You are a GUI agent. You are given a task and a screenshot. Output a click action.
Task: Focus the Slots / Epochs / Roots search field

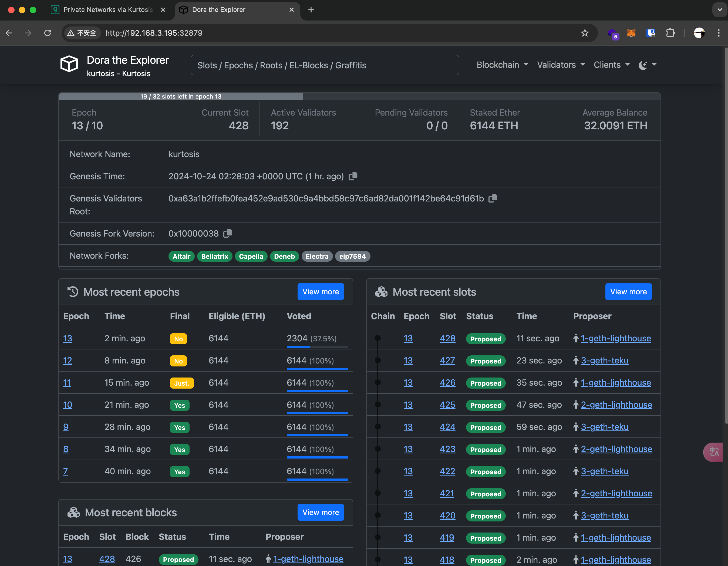point(325,65)
